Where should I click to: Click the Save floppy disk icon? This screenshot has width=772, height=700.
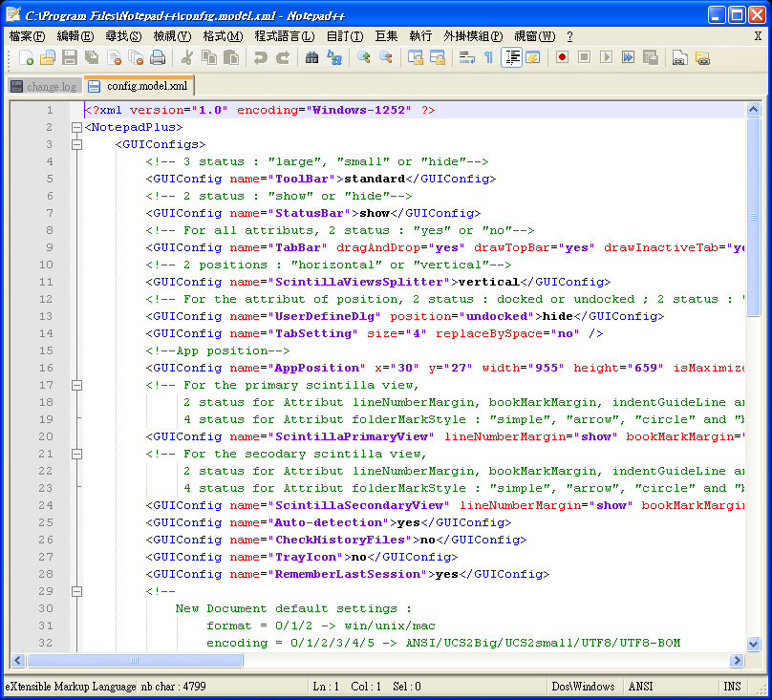70,57
